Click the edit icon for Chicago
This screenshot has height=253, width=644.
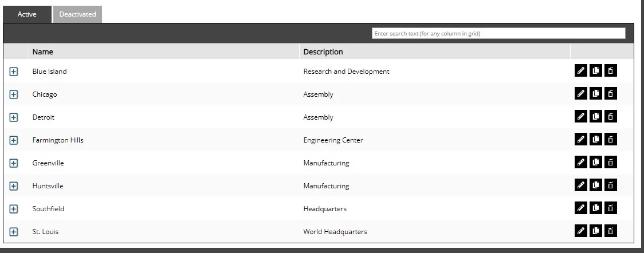coord(581,93)
